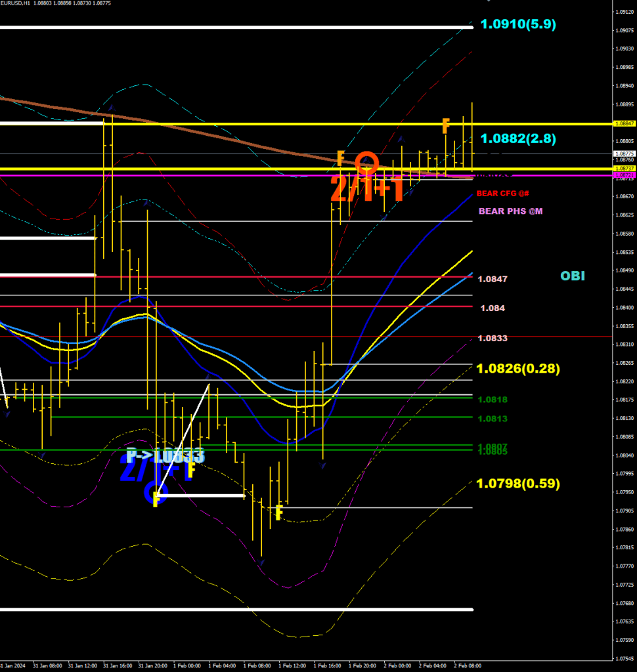The image size is (637, 672).
Task: Click the cyan 1.0882(2.8) level label
Action: [518, 139]
